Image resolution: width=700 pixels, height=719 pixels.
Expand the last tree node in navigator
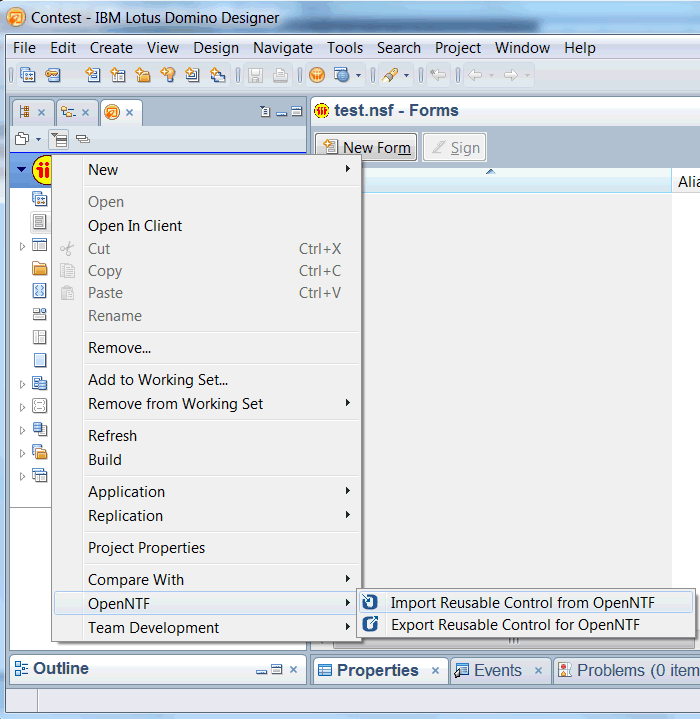click(22, 476)
